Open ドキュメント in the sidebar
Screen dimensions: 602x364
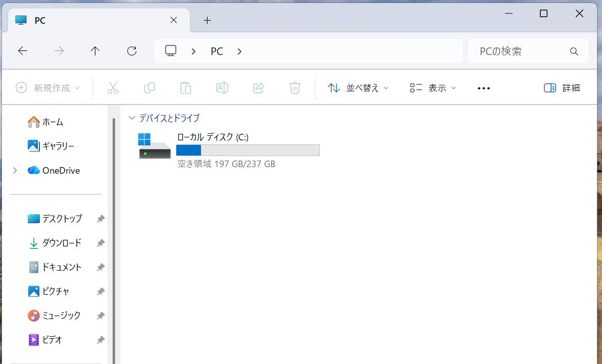pos(55,267)
